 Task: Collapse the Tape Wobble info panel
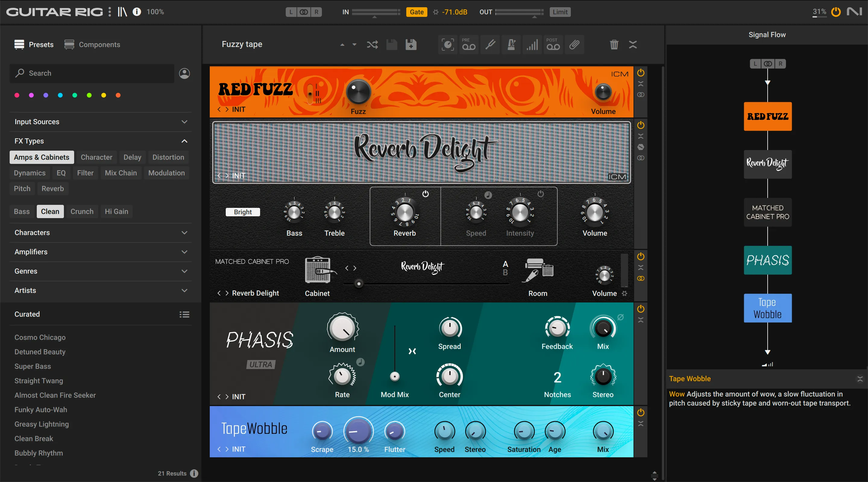[x=860, y=379]
